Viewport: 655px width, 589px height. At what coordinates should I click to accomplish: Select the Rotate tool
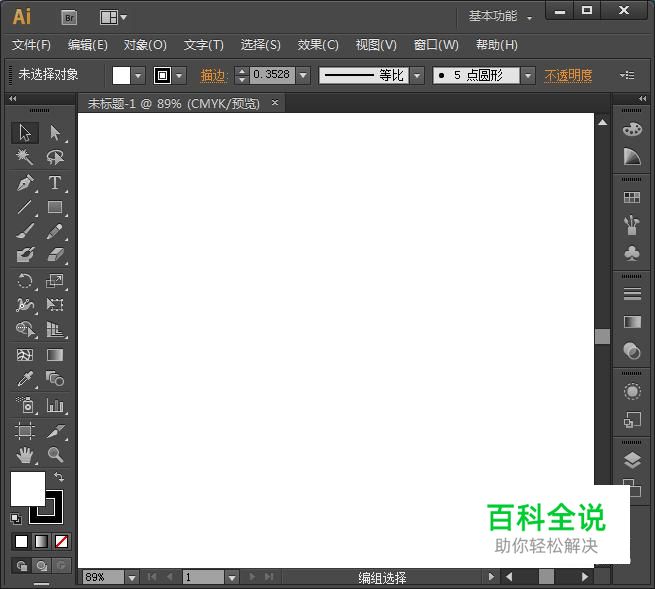tap(25, 281)
